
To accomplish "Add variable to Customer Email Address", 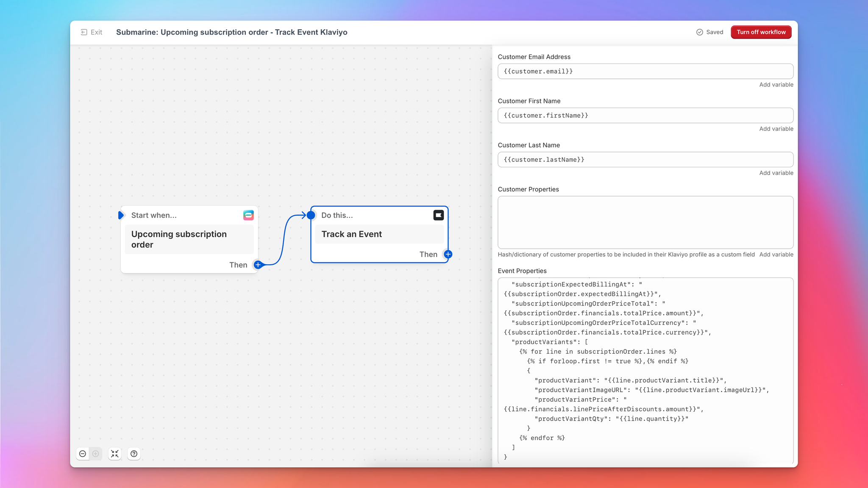I will [x=776, y=85].
